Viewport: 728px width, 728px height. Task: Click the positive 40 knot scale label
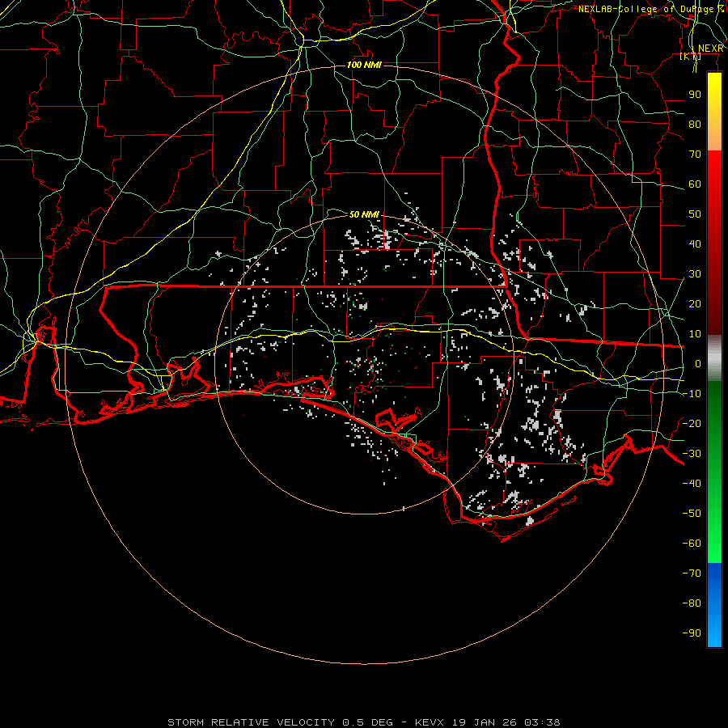(695, 243)
